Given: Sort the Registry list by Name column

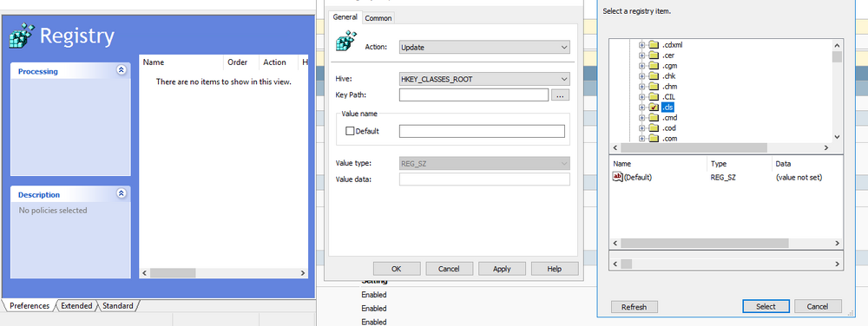Looking at the screenshot, I should [181, 62].
